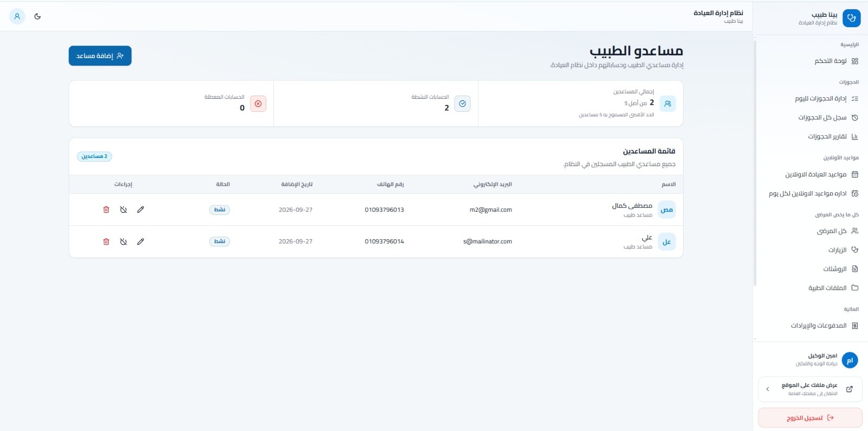This screenshot has width=868, height=431.
Task: Click phone number 01093796014
Action: click(384, 242)
